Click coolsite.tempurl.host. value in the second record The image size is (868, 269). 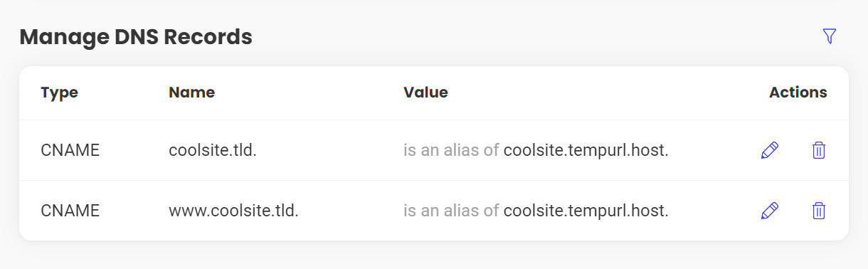tap(586, 211)
